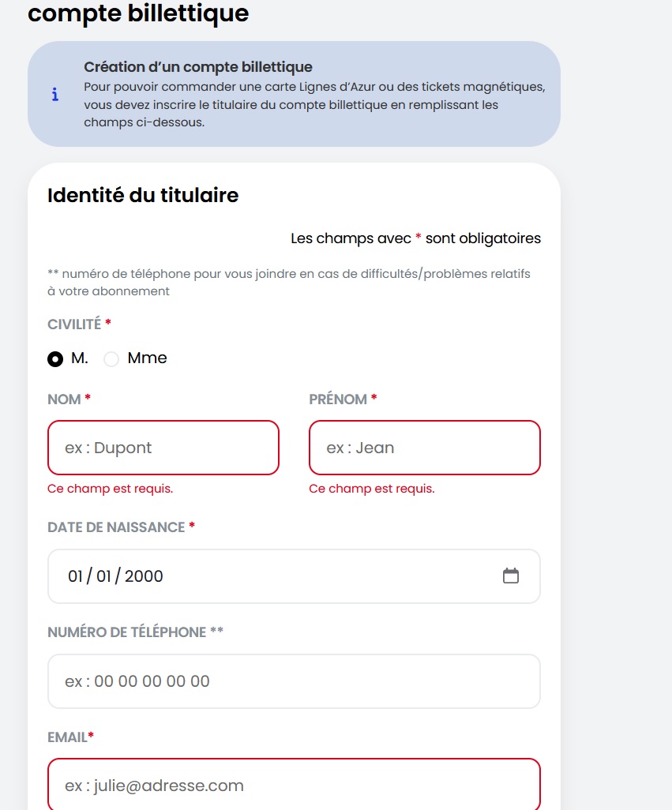Click the EMAIL field label

(x=67, y=737)
